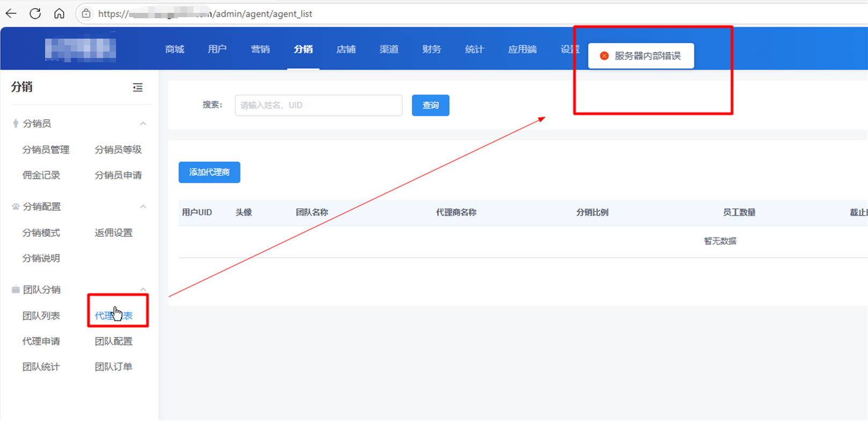Click the 服务器内部错误 notification
Screen dimensions: 868x422
tap(641, 56)
